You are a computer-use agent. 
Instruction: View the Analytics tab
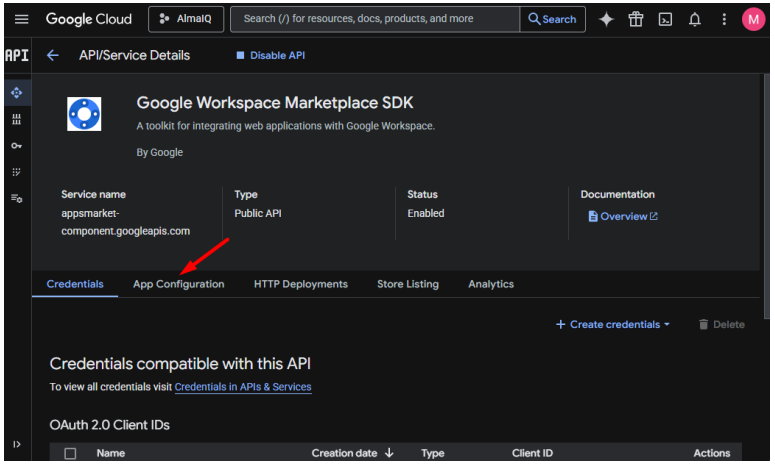pyautogui.click(x=491, y=284)
